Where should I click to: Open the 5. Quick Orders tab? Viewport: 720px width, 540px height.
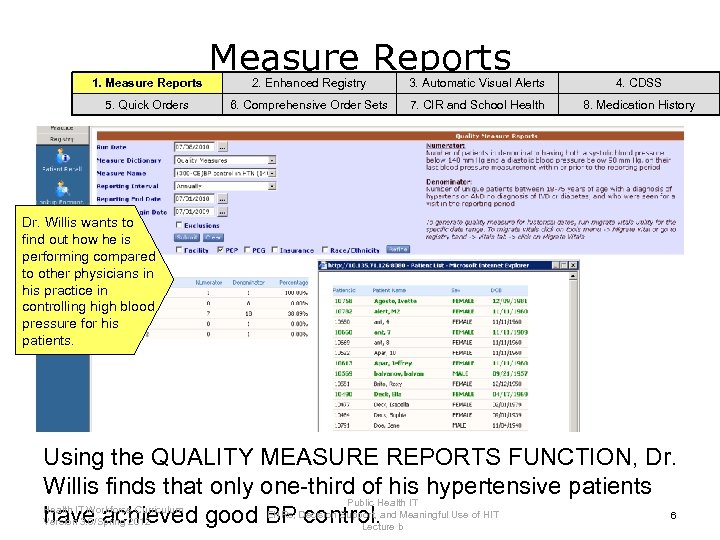pyautogui.click(x=147, y=105)
